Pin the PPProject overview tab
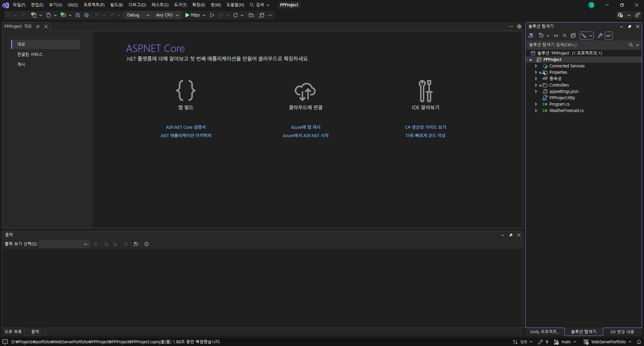The width and height of the screenshot is (644, 346). (38, 26)
